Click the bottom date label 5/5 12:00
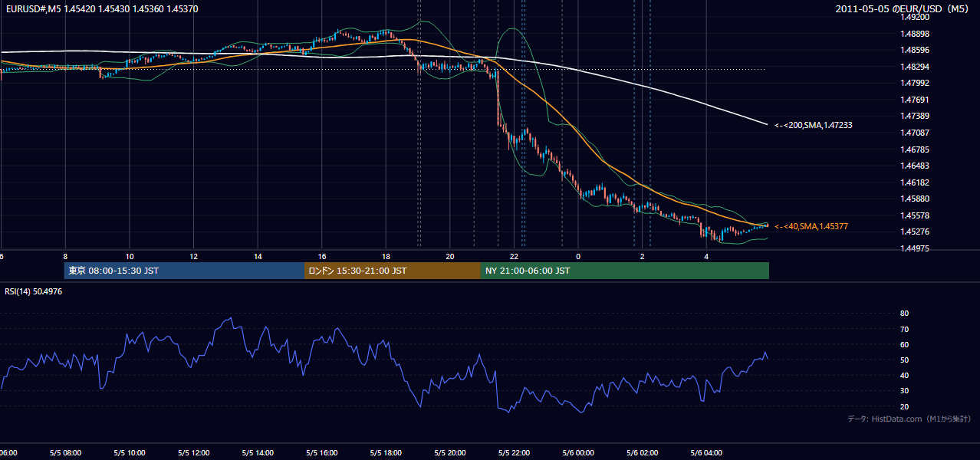Image resolution: width=980 pixels, height=460 pixels. point(193,453)
